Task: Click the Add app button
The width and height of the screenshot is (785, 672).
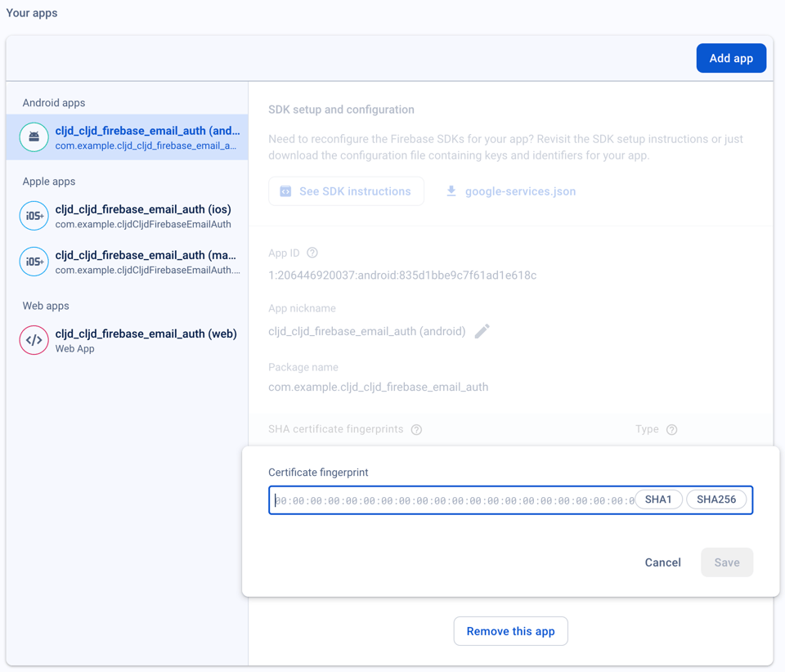Action: coord(730,57)
